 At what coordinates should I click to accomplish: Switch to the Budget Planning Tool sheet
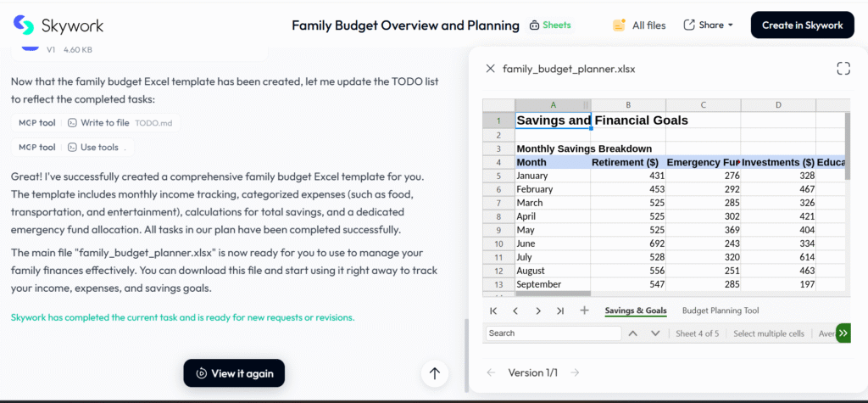click(x=721, y=311)
